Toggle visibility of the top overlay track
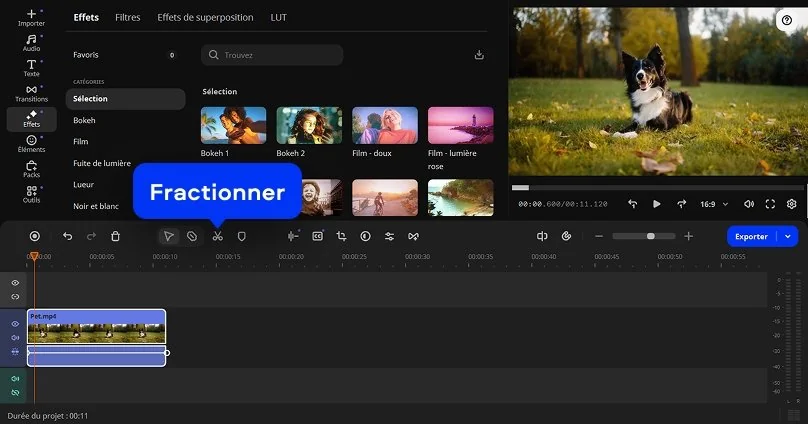Screen dimensions: 808x424 tap(15, 283)
